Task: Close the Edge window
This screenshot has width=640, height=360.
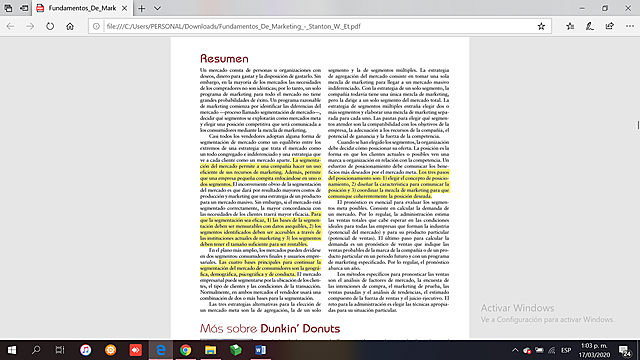Action: point(628,8)
